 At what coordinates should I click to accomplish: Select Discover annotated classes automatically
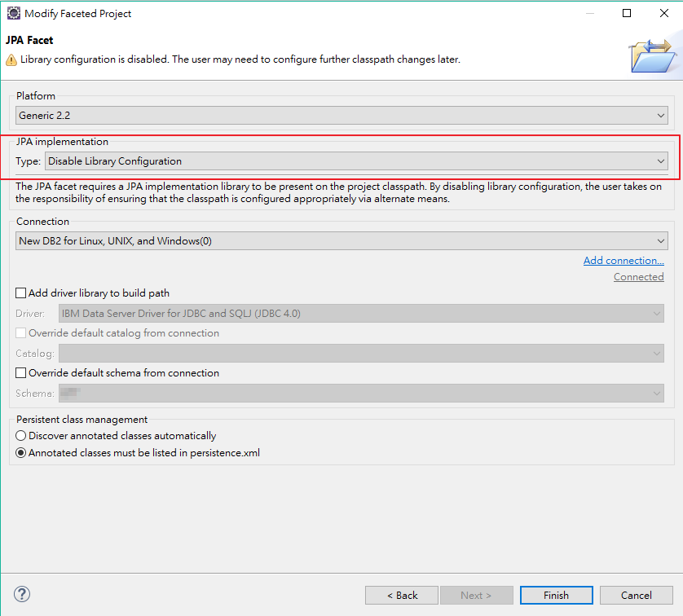click(x=20, y=435)
